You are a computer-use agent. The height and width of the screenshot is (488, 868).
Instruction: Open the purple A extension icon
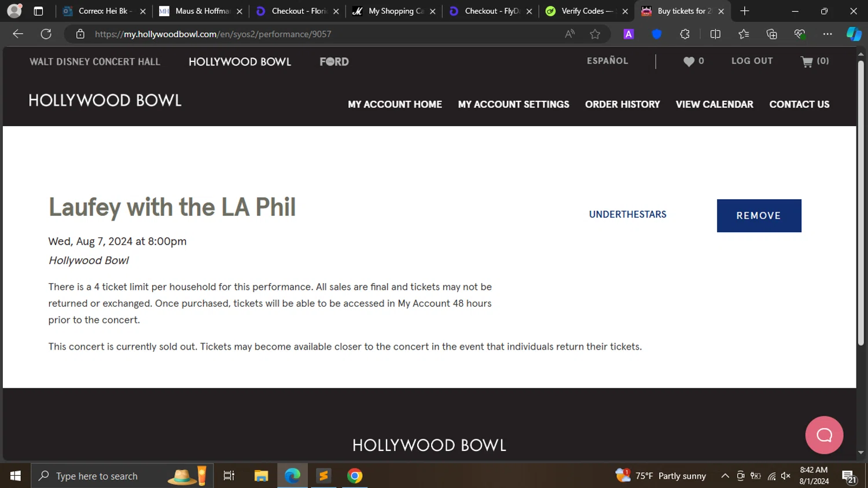[628, 34]
